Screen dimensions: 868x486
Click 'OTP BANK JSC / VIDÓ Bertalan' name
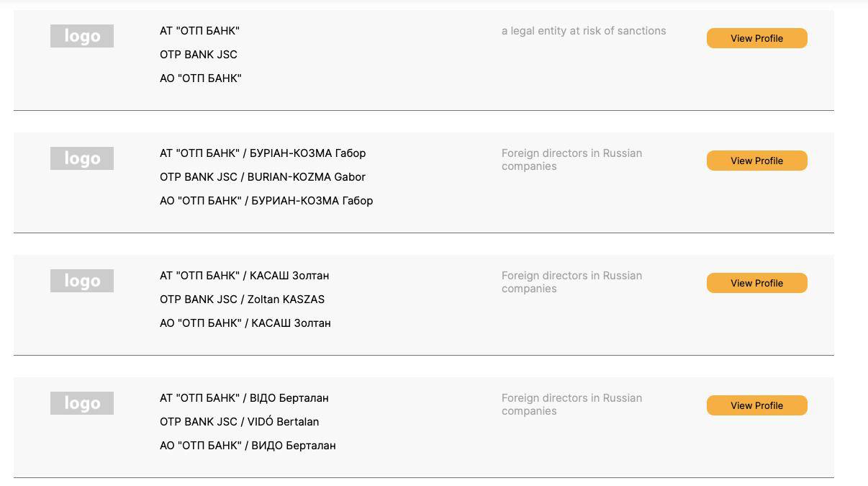pos(239,422)
